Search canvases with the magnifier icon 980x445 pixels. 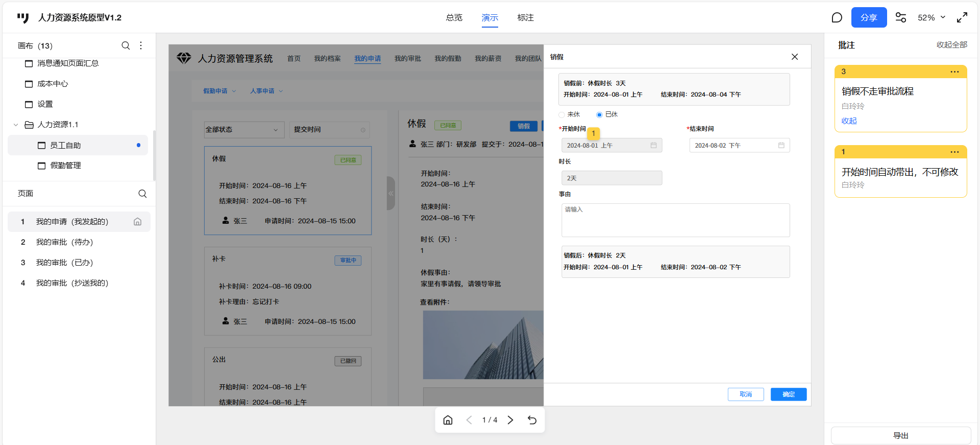click(x=126, y=45)
